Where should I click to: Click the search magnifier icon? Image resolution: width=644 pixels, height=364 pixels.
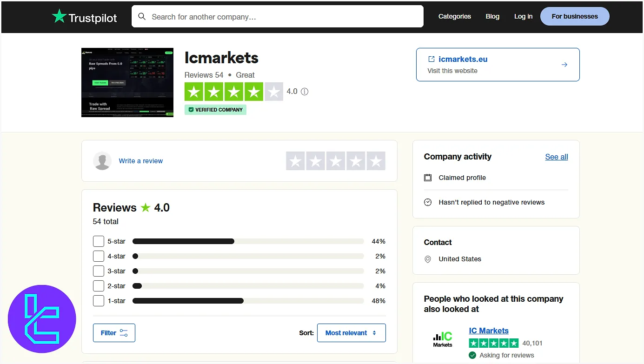[142, 17]
